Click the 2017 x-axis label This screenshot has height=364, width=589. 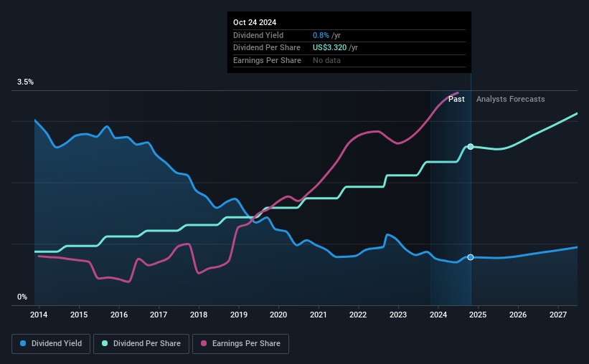159,315
